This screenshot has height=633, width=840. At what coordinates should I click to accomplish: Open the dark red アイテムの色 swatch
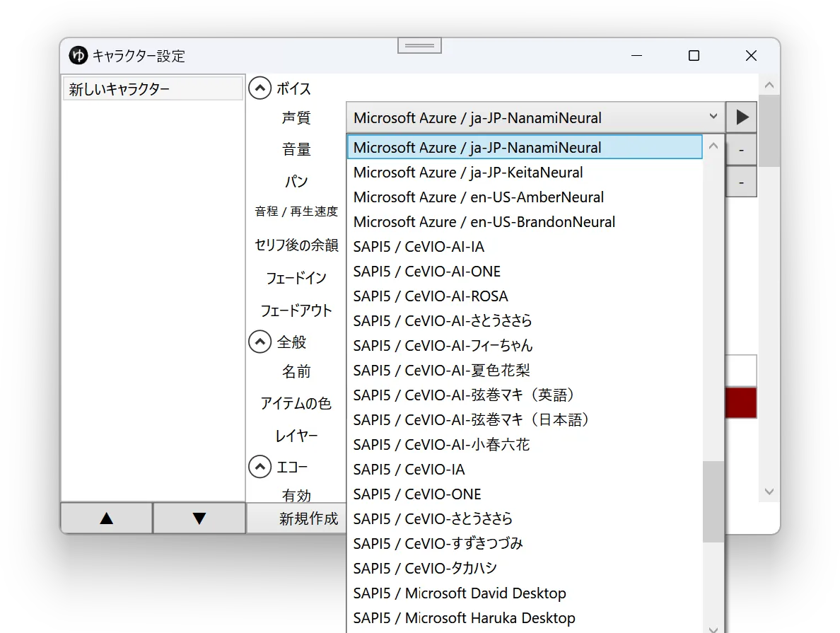point(741,402)
